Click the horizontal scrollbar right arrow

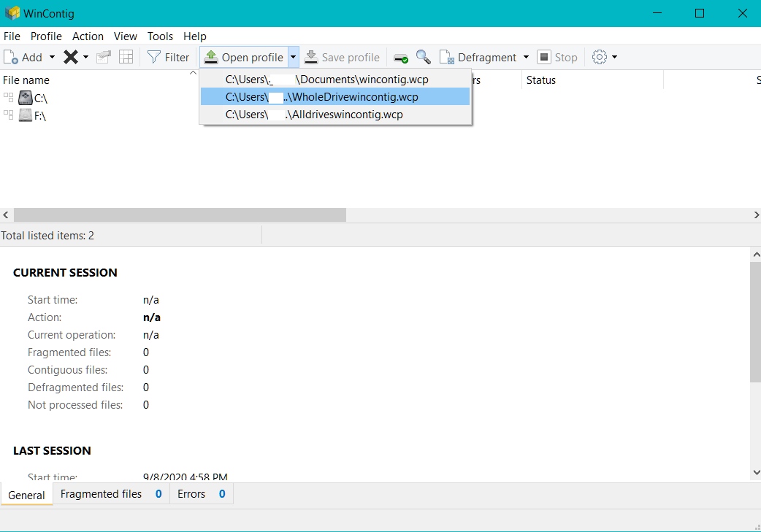[x=756, y=215]
